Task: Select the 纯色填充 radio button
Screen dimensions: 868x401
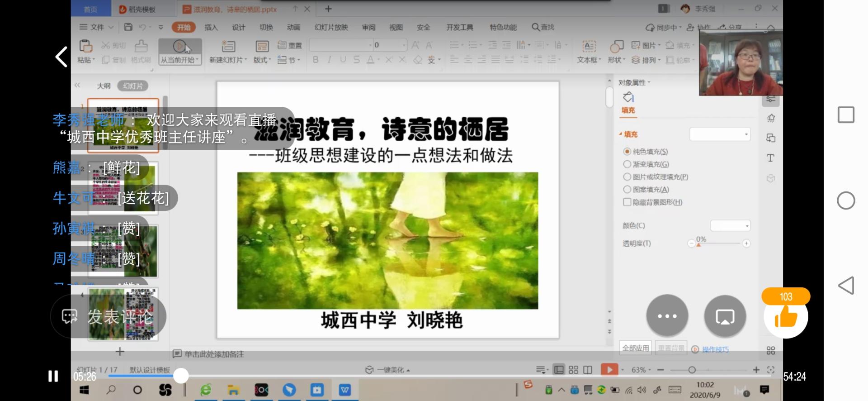Action: point(627,151)
